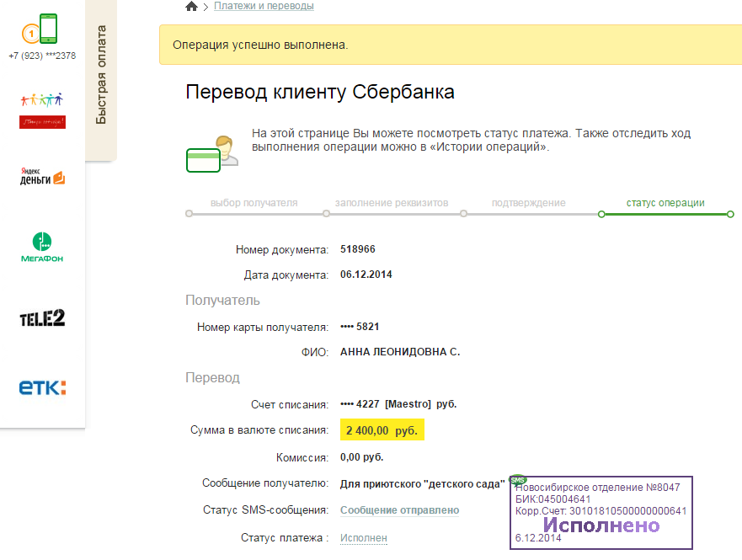
Task: Go to the заполнение реквизитов step
Action: (x=392, y=203)
